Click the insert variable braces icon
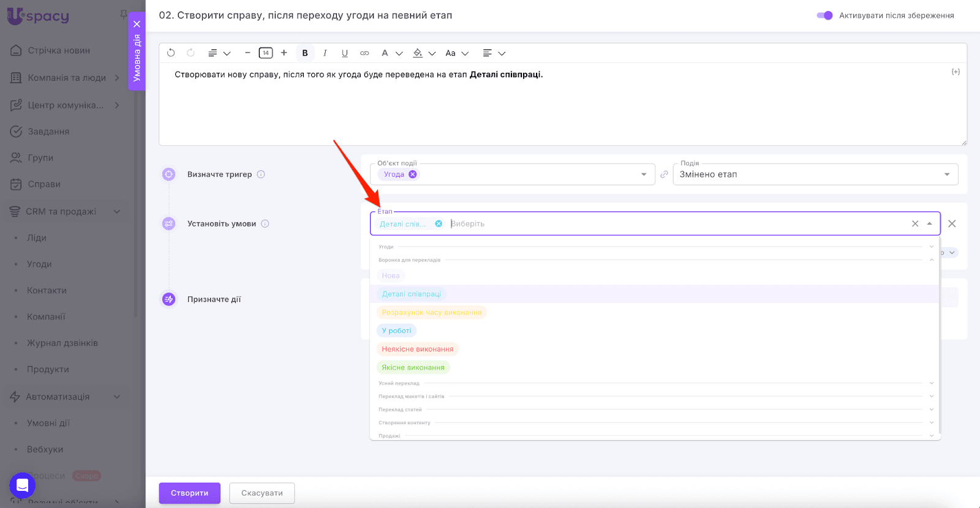Image resolution: width=980 pixels, height=508 pixels. click(x=956, y=72)
